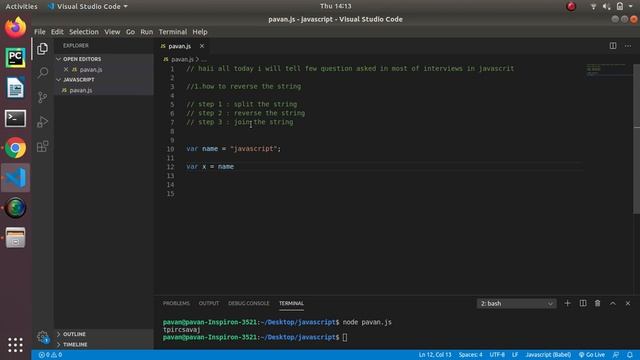Click Ln 12, Col 13 cursor position
This screenshot has height=360, width=640.
coord(435,355)
